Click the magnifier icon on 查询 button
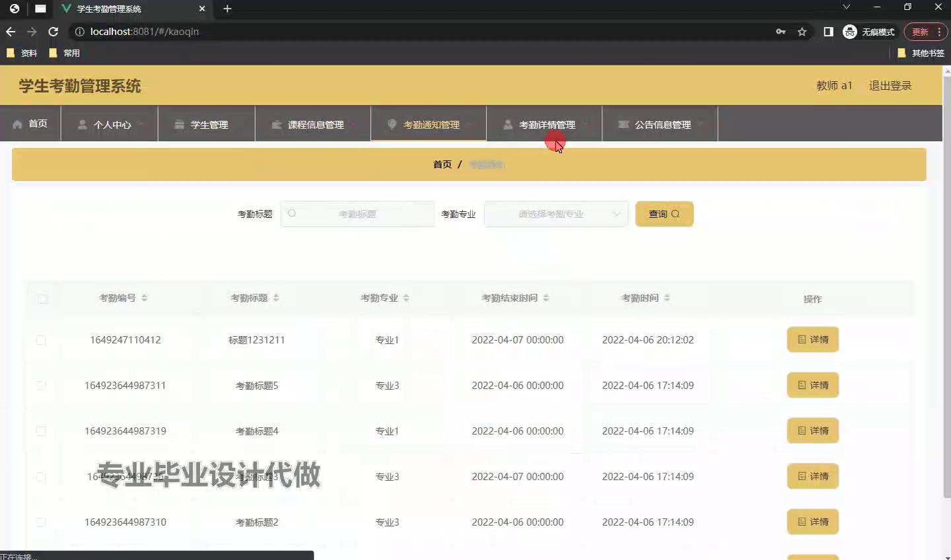The width and height of the screenshot is (951, 560). [x=675, y=214]
